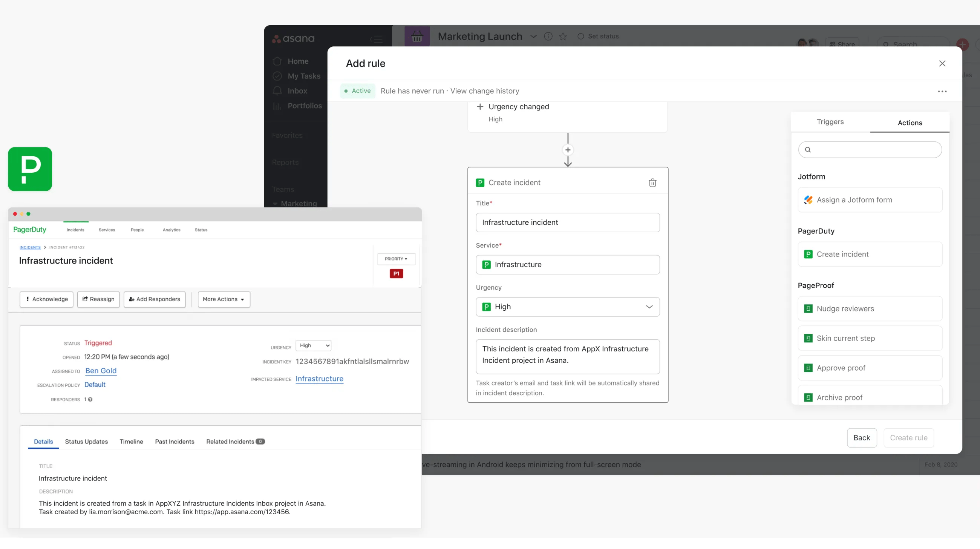
Task: Click the search field in the Actions panel
Action: pyautogui.click(x=870, y=150)
